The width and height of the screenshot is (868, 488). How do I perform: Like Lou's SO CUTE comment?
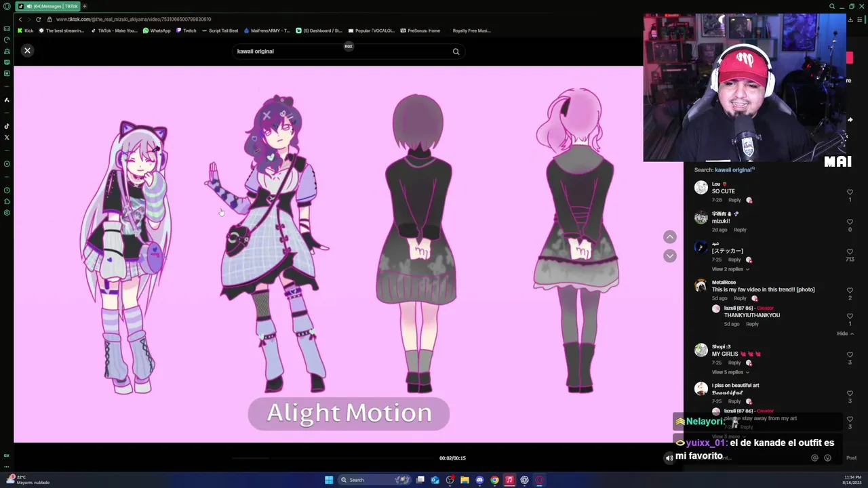(x=850, y=192)
